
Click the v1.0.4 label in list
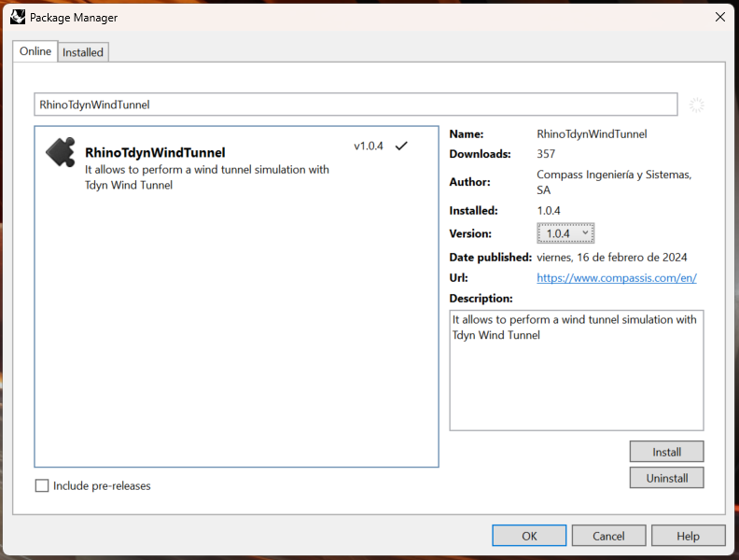click(369, 147)
